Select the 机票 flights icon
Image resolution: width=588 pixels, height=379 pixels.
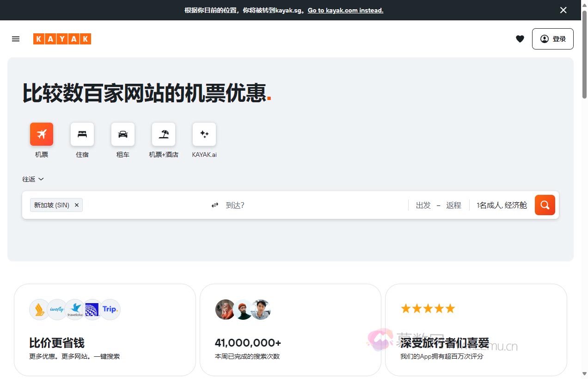tap(42, 134)
